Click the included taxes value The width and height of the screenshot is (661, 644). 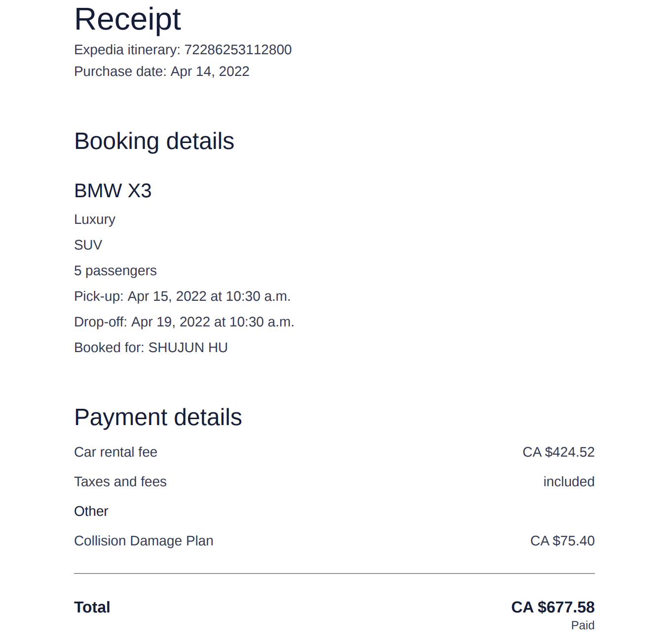[569, 482]
